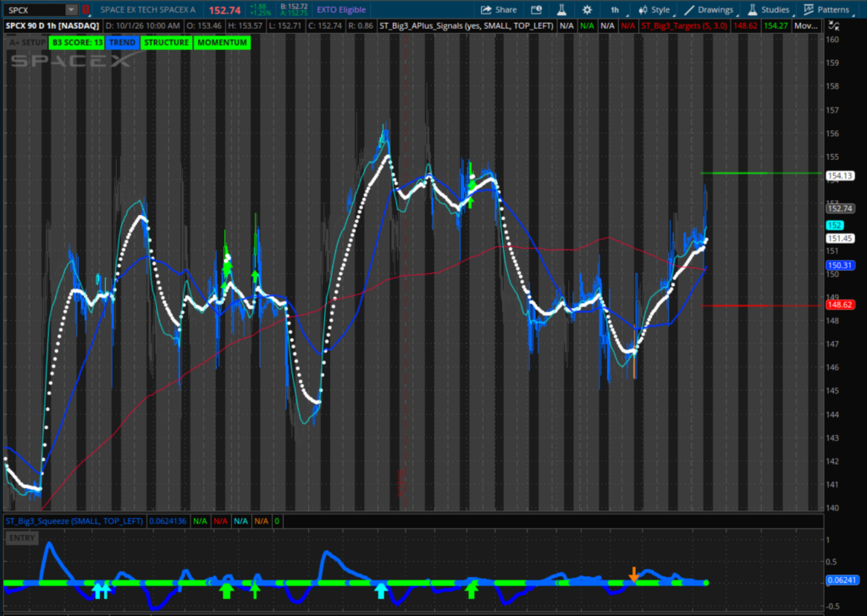This screenshot has height=616, width=867.
Task: Open the Style menu
Action: tap(654, 10)
